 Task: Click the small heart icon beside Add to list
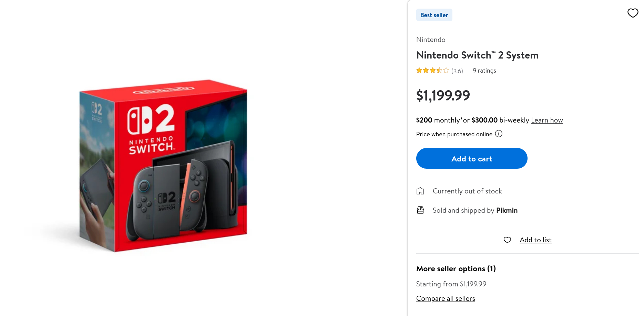507,240
